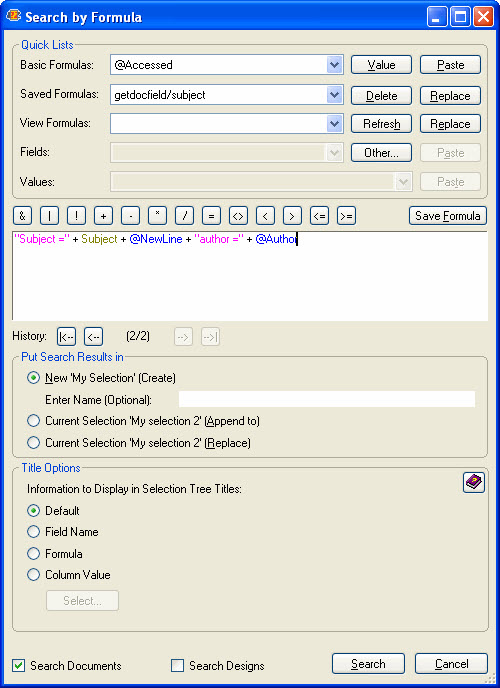Insert the pipe OR operator
500x688 pixels.
click(x=50, y=215)
